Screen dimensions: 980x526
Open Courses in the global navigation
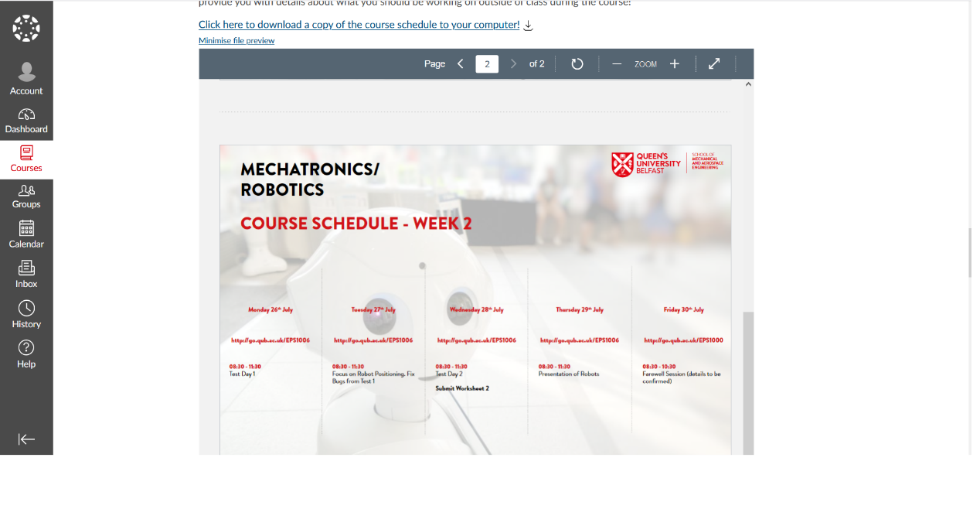tap(26, 159)
